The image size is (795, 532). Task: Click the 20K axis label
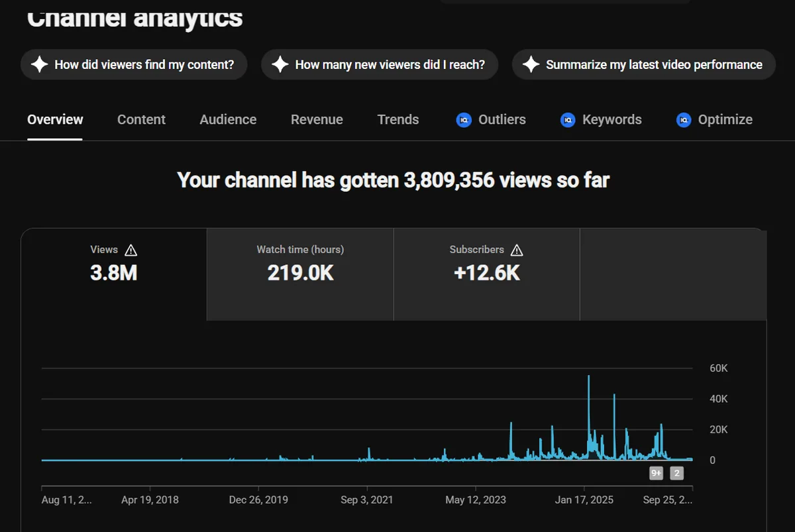click(x=718, y=429)
